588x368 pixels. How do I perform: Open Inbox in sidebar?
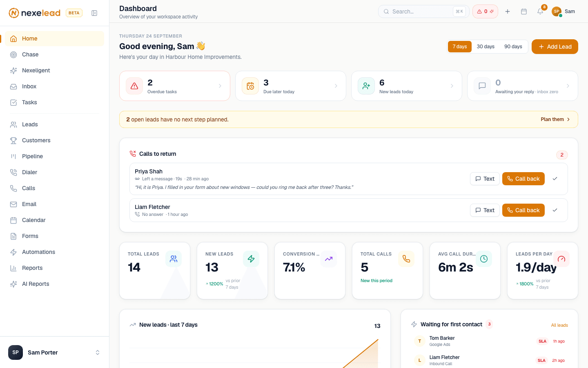[55, 86]
